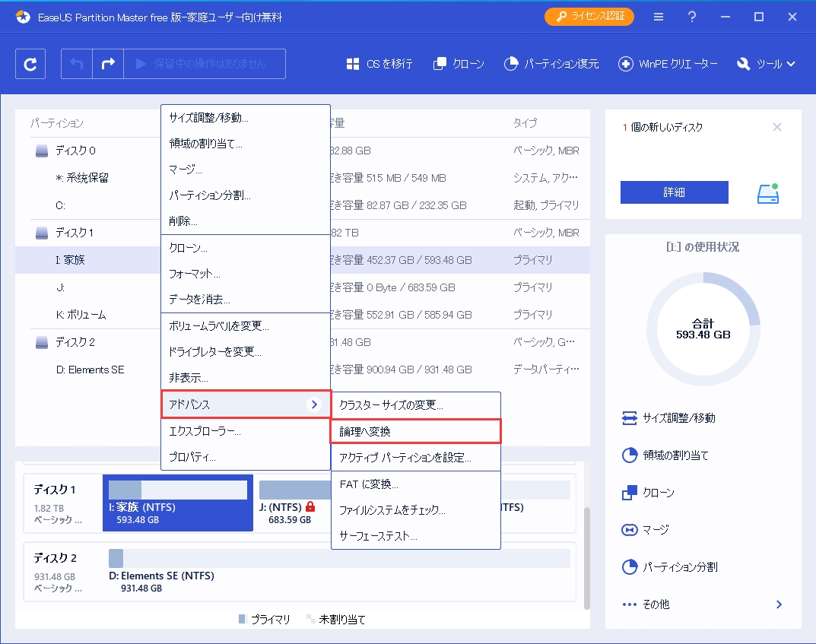The height and width of the screenshot is (644, 816).
Task: Expand the ツール dropdown menu
Action: pyautogui.click(x=764, y=64)
